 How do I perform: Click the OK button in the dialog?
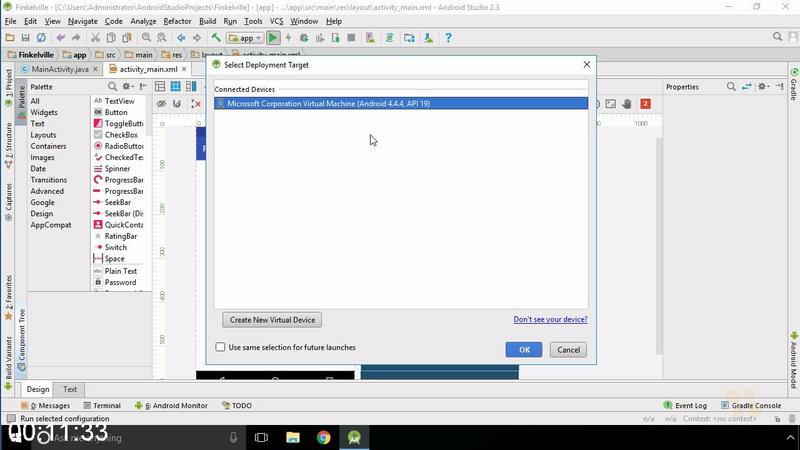click(524, 349)
